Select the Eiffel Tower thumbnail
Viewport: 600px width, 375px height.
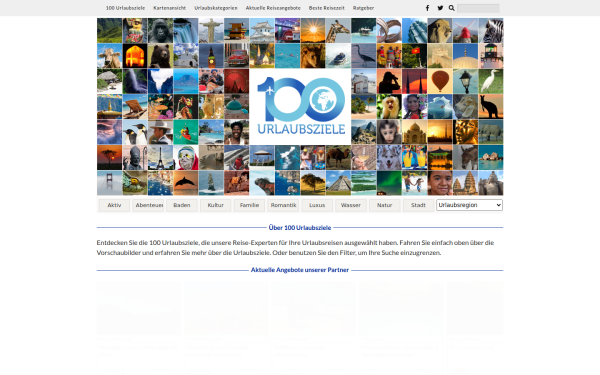click(x=160, y=158)
